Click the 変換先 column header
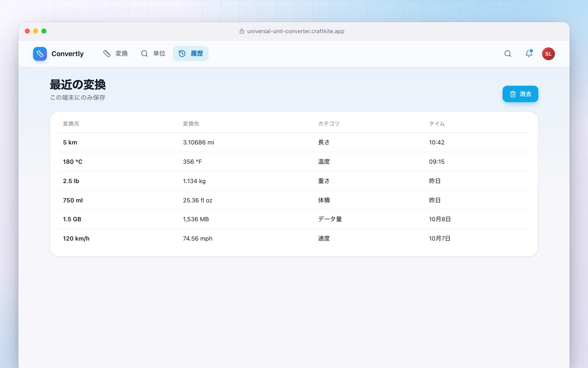The image size is (588, 368). (191, 124)
